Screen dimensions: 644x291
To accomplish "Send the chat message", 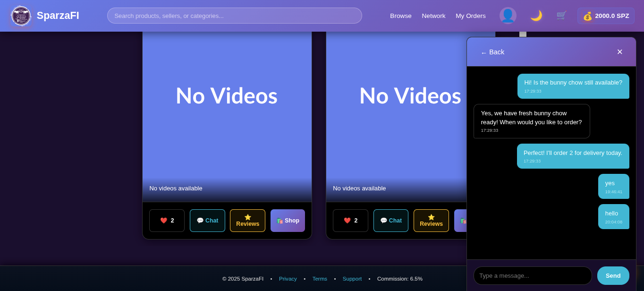I will 613,275.
